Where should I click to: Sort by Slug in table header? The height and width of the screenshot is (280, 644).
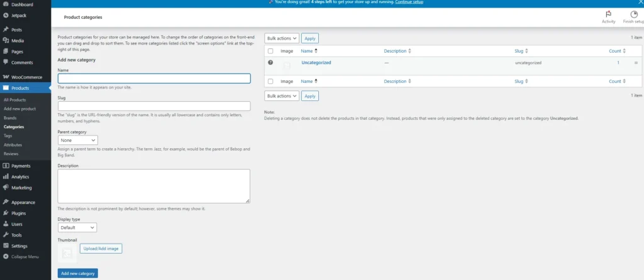(x=521, y=51)
